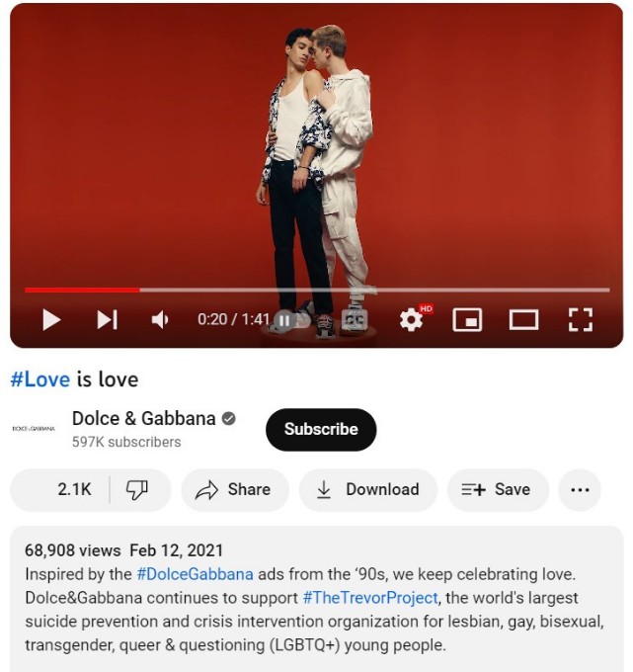Image resolution: width=633 pixels, height=672 pixels.
Task: Click the Dolce & Gabbana channel logo
Action: [x=34, y=429]
